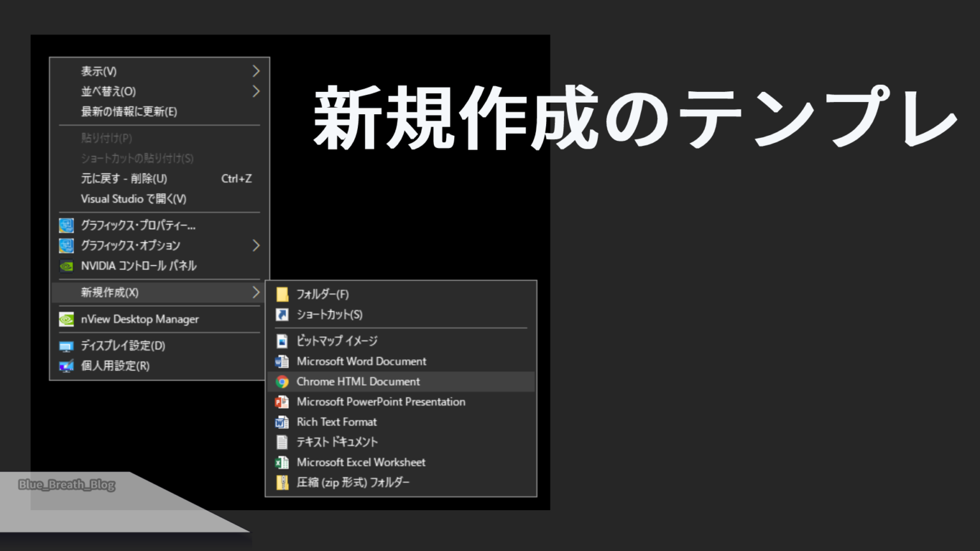Open 個人用設定(R) entry
The width and height of the screenshot is (980, 551).
click(x=160, y=366)
